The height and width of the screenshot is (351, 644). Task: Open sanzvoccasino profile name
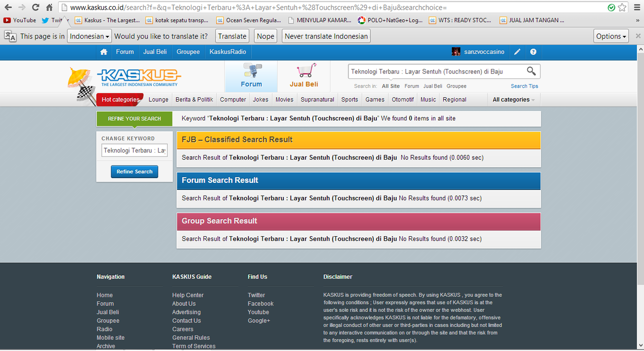point(484,52)
